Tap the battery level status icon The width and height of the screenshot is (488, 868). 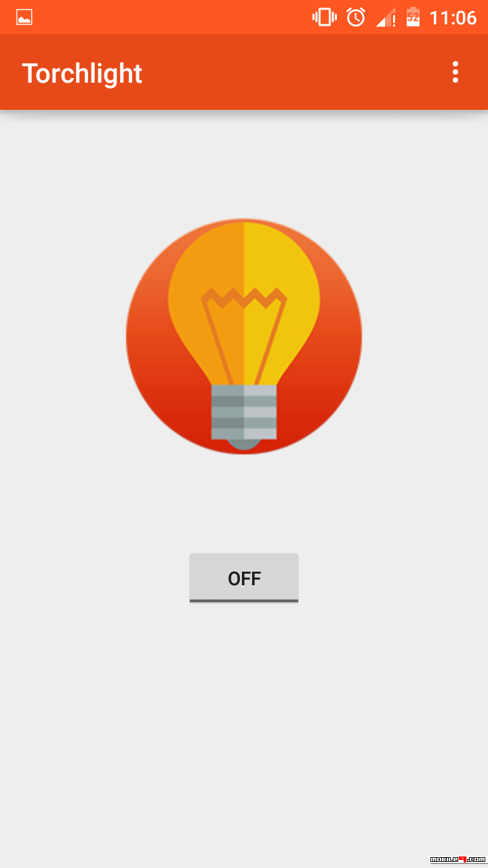(x=413, y=17)
